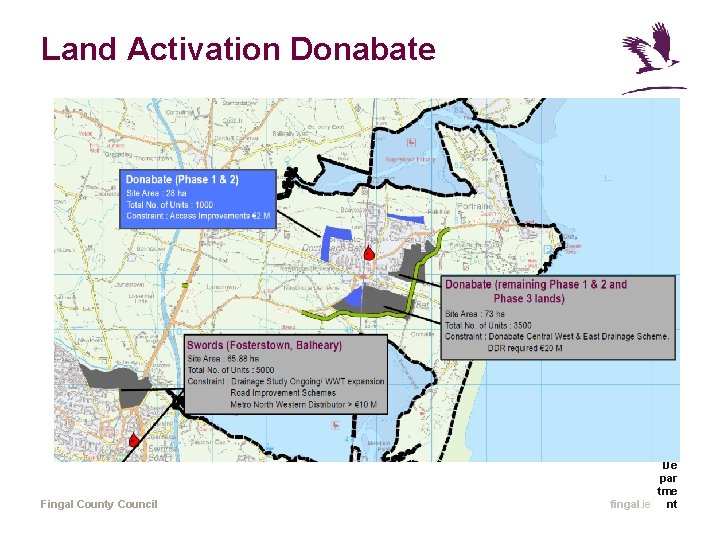The width and height of the screenshot is (720, 540).
Task: Click 'Site Area : 65.88 ha' text
Action: click(223, 359)
